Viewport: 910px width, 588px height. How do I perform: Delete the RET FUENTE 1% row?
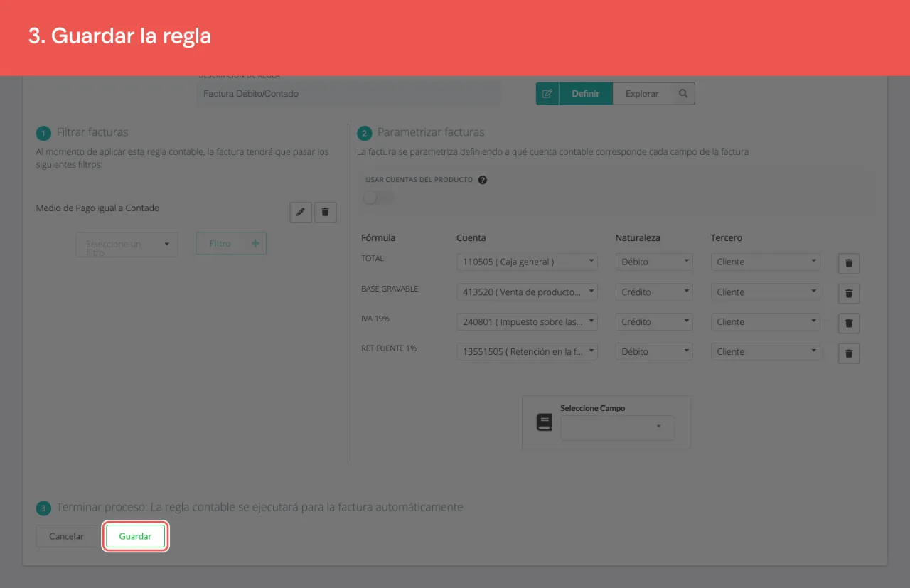[x=849, y=353]
